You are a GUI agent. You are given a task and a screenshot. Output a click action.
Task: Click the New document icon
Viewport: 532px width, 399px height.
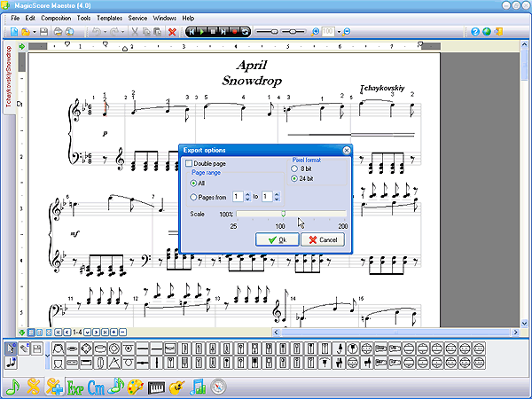coord(14,32)
